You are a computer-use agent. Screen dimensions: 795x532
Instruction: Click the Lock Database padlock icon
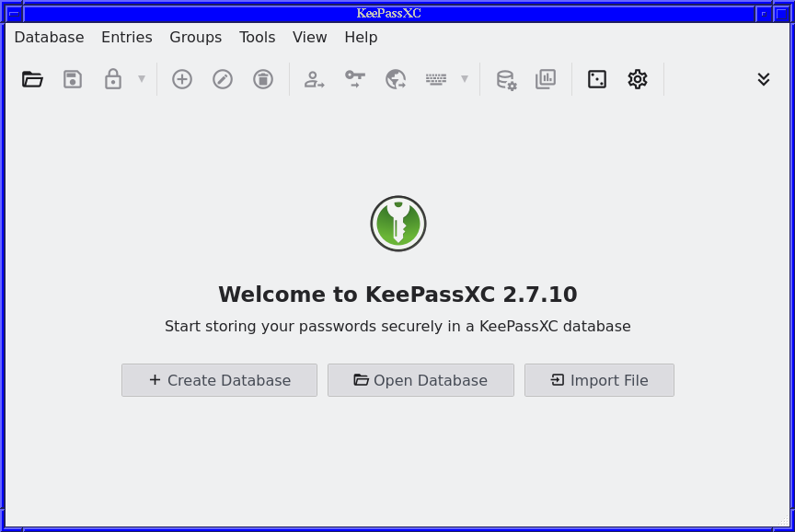coord(112,79)
